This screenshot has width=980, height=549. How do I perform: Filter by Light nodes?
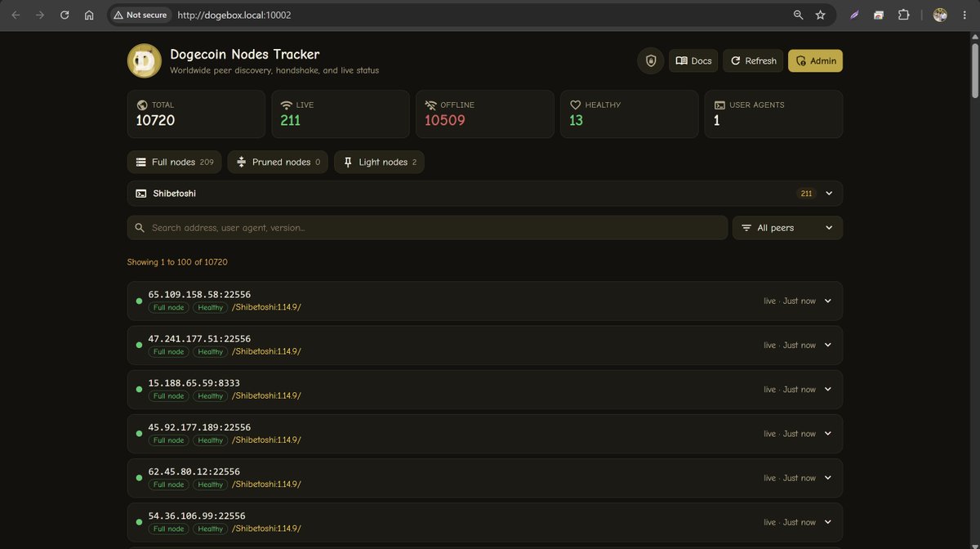pyautogui.click(x=379, y=162)
